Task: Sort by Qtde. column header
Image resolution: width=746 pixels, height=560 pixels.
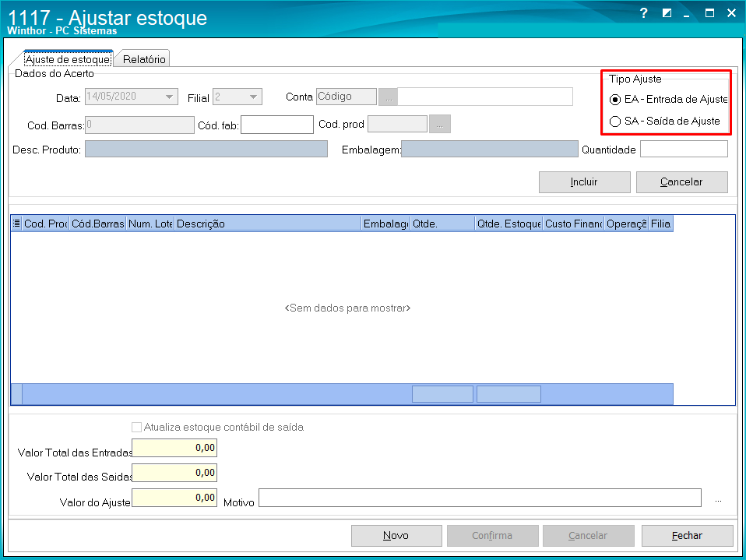Action: pyautogui.click(x=443, y=224)
